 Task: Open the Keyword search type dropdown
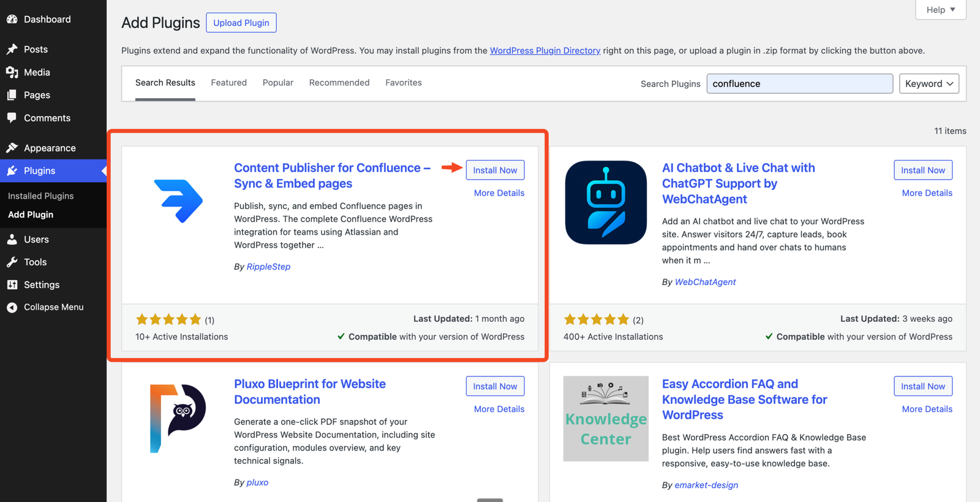click(x=929, y=83)
